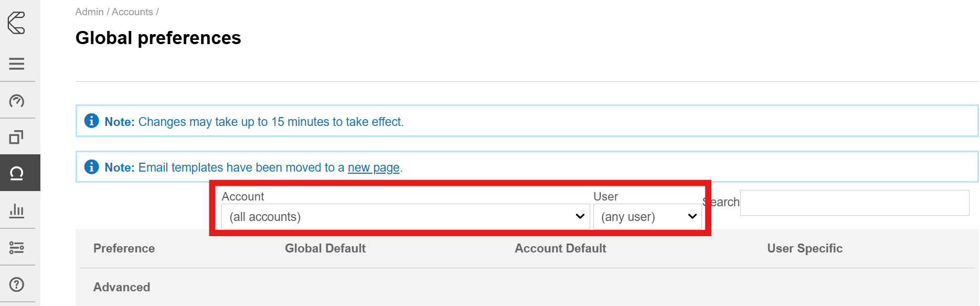980x306 pixels.
Task: Go to the Admin breadcrumb
Action: coord(89,12)
